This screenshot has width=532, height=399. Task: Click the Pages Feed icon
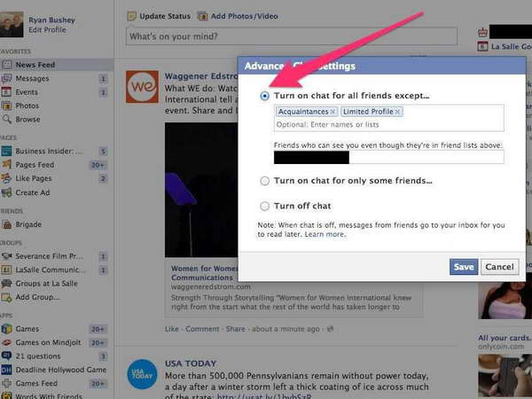(x=6, y=165)
